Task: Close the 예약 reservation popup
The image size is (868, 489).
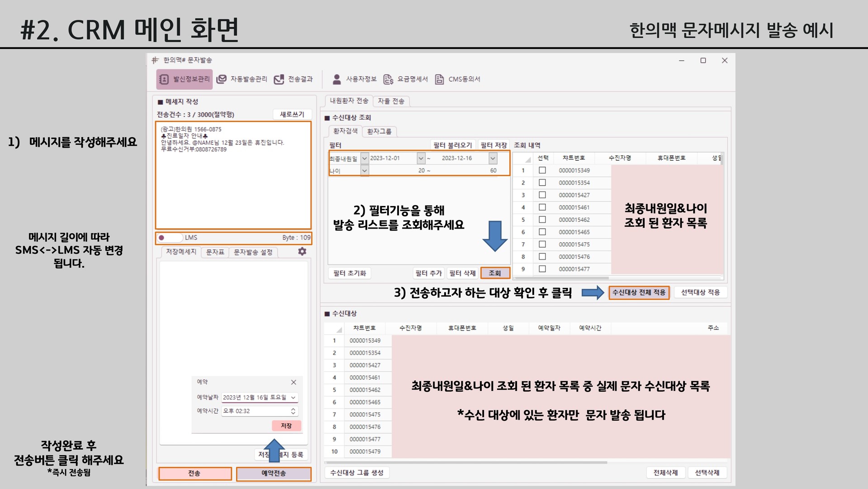Action: click(x=294, y=382)
